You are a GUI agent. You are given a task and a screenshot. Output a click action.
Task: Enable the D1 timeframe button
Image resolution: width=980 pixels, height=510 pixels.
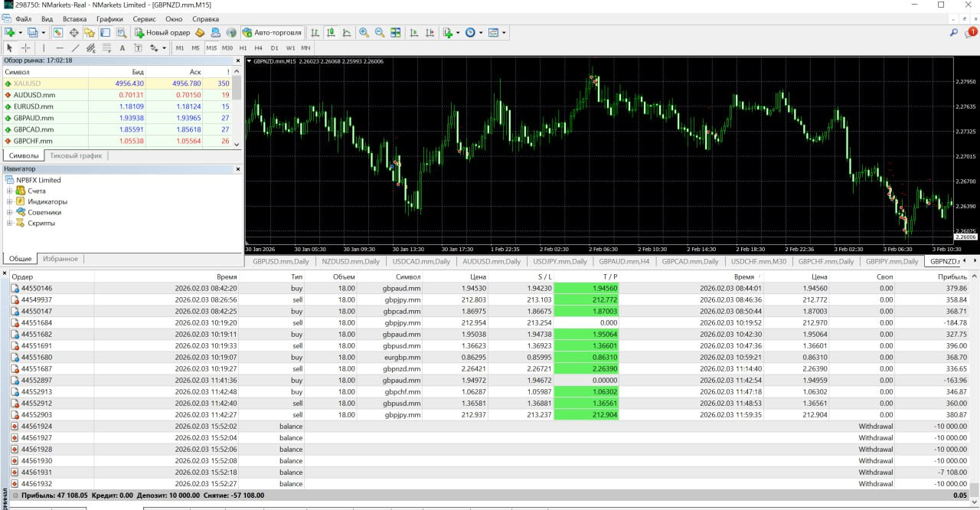274,48
